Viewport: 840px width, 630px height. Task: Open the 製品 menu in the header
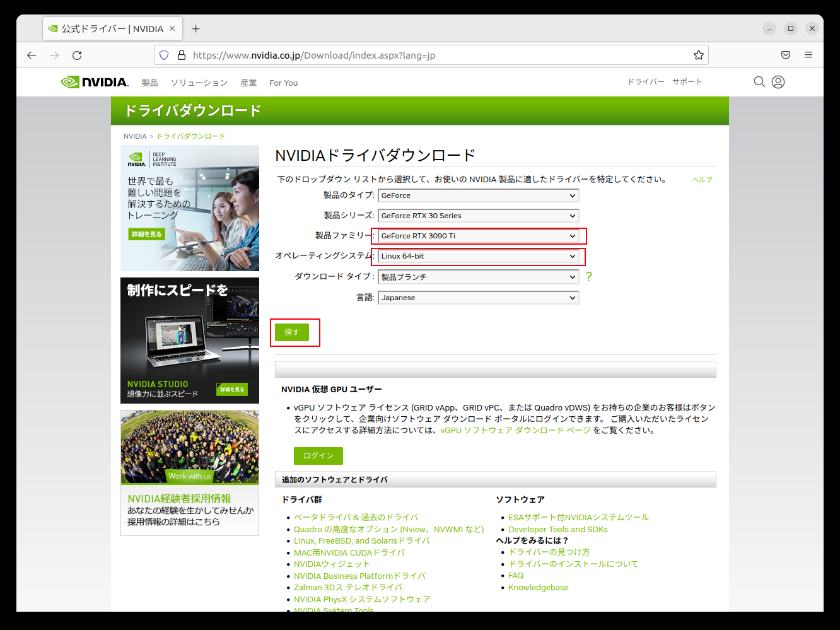coord(150,83)
